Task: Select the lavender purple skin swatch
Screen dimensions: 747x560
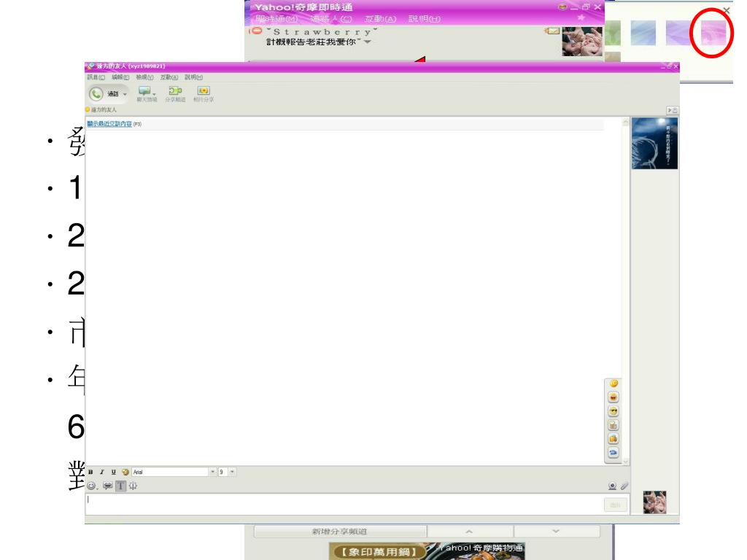Action: (x=678, y=33)
